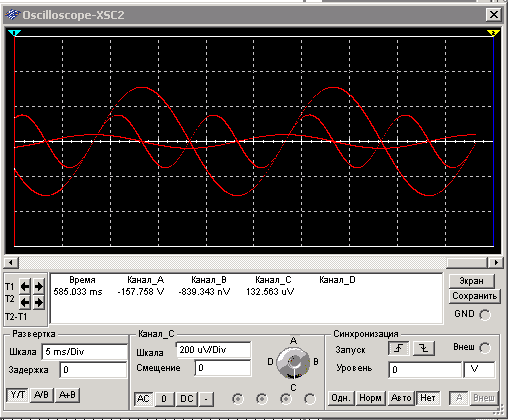Select the fourth channel radio button
Viewport: 508px width, 420px height.
[310, 399]
